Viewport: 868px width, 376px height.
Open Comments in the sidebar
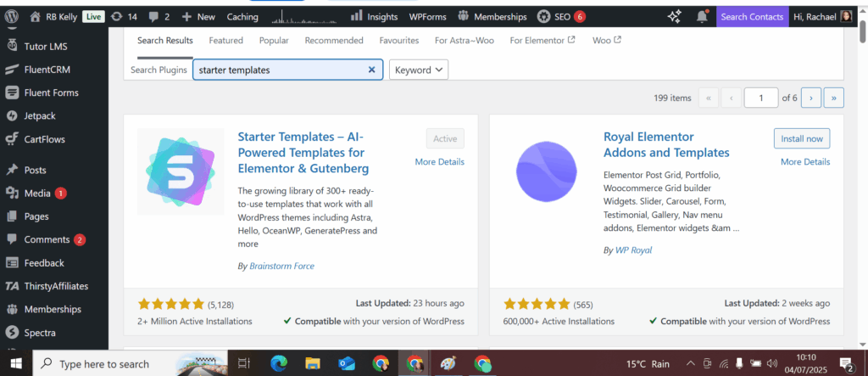pos(46,239)
